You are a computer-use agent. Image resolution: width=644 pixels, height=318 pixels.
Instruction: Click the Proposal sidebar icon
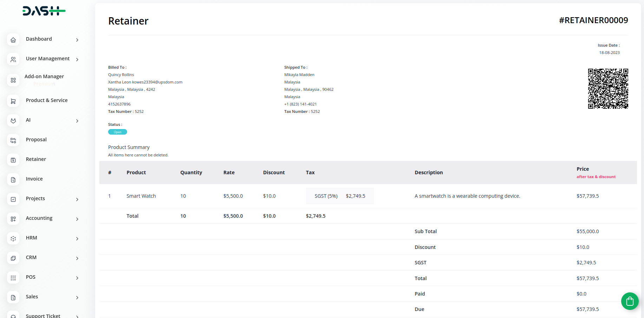tap(13, 141)
